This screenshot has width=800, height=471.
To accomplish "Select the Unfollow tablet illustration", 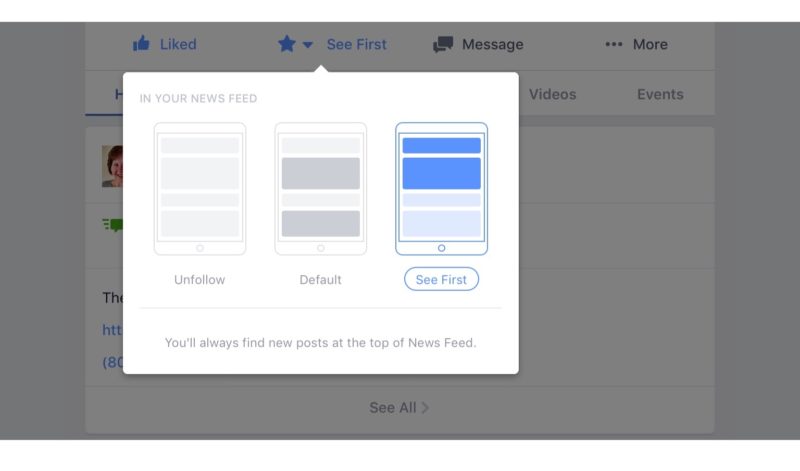I will 200,189.
